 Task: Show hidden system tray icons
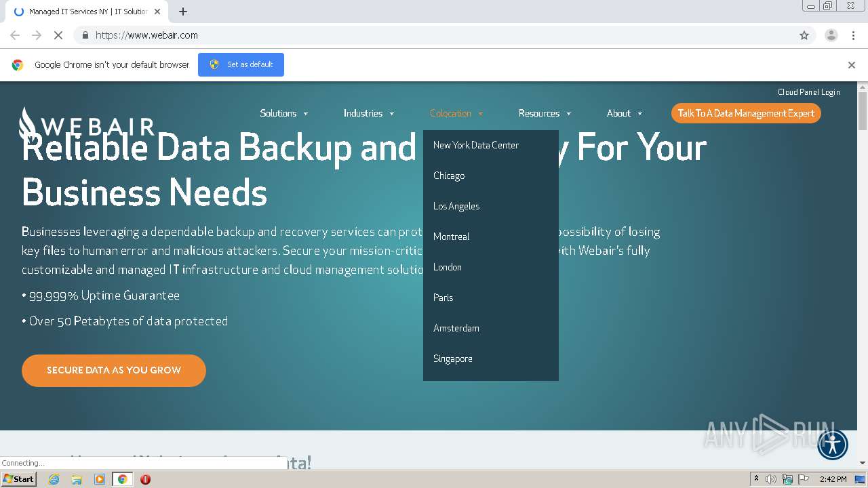tap(756, 479)
